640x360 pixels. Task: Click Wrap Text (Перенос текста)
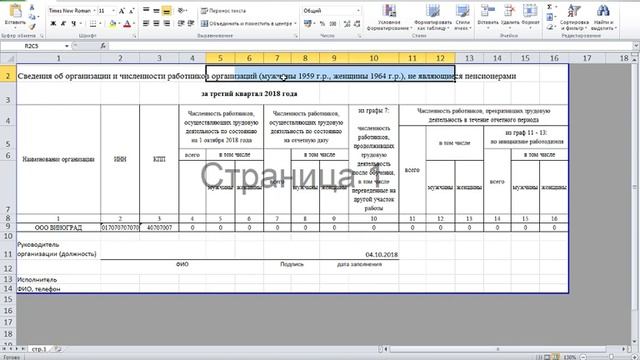[x=223, y=11]
